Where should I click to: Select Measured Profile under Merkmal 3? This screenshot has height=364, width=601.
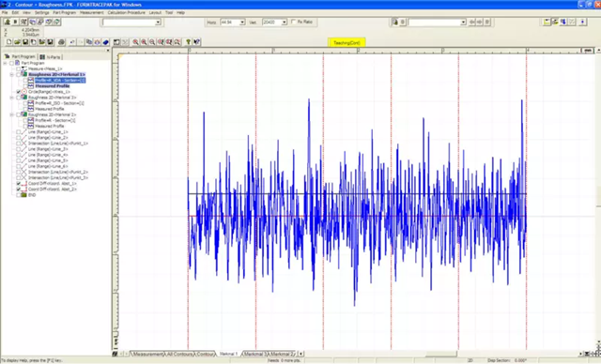point(50,109)
